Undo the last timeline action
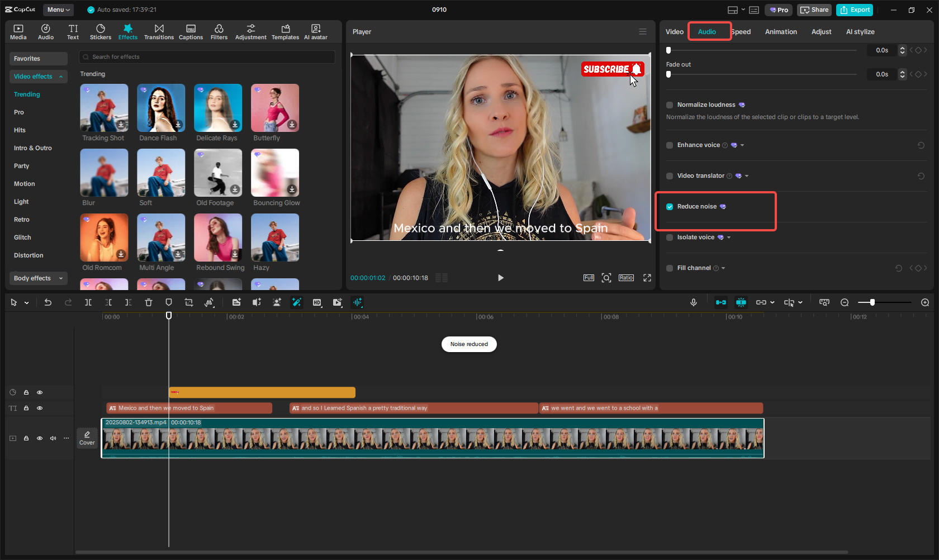The height and width of the screenshot is (560, 939). click(x=48, y=302)
